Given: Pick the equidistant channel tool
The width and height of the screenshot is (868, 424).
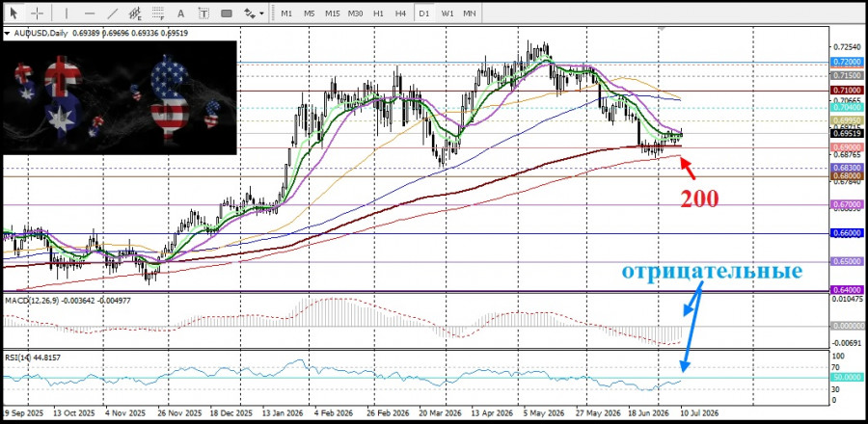Looking at the screenshot, I should 136,13.
